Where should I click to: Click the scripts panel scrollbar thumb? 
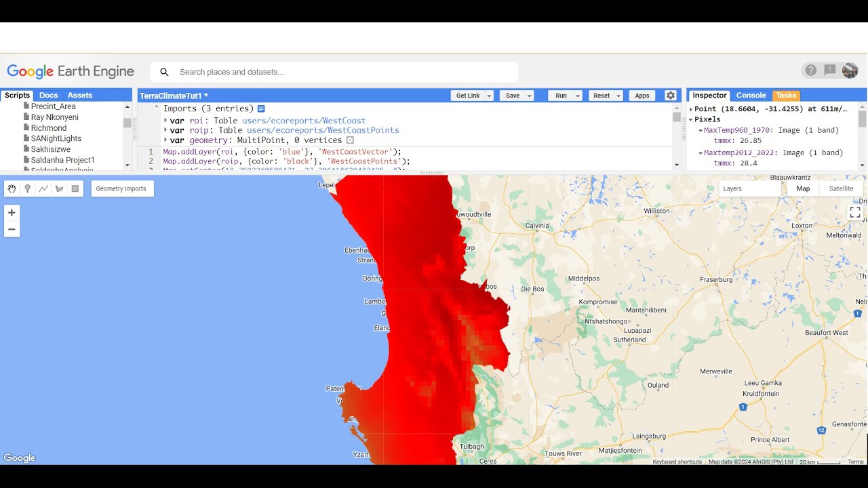tap(127, 123)
